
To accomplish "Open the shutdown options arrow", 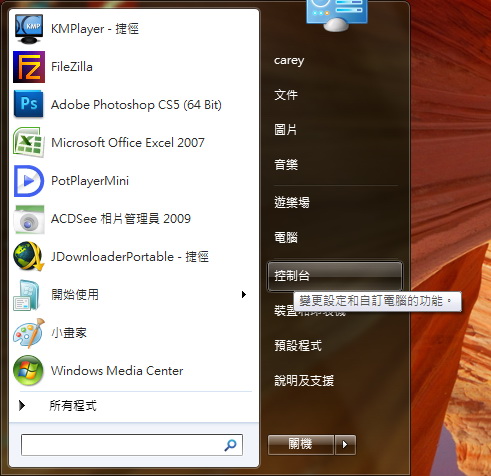I will tap(345, 445).
